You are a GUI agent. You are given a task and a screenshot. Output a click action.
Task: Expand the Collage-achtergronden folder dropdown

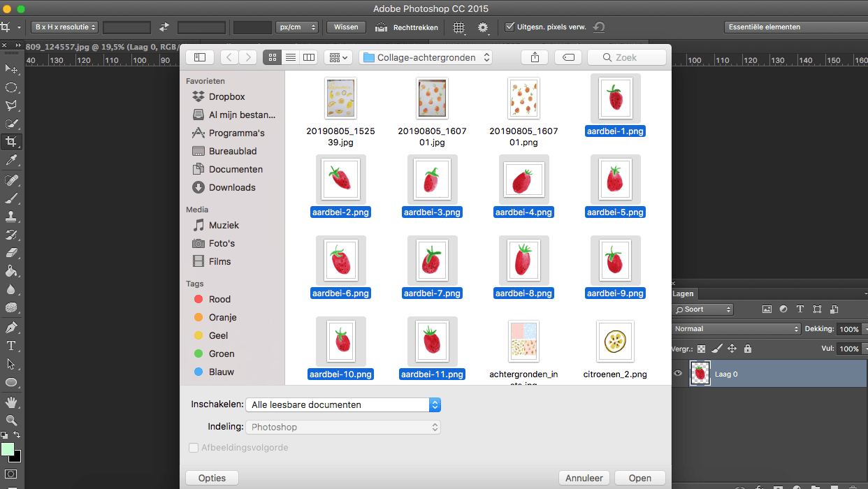pyautogui.click(x=426, y=57)
